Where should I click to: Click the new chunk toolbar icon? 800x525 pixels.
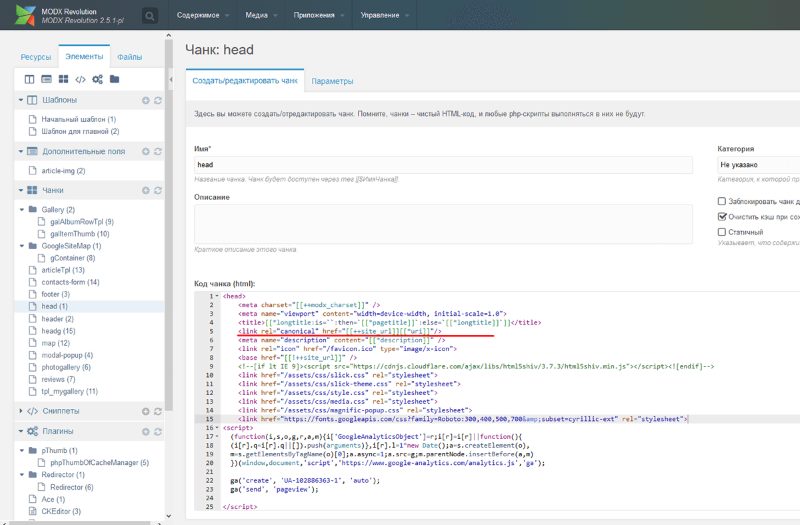63,79
